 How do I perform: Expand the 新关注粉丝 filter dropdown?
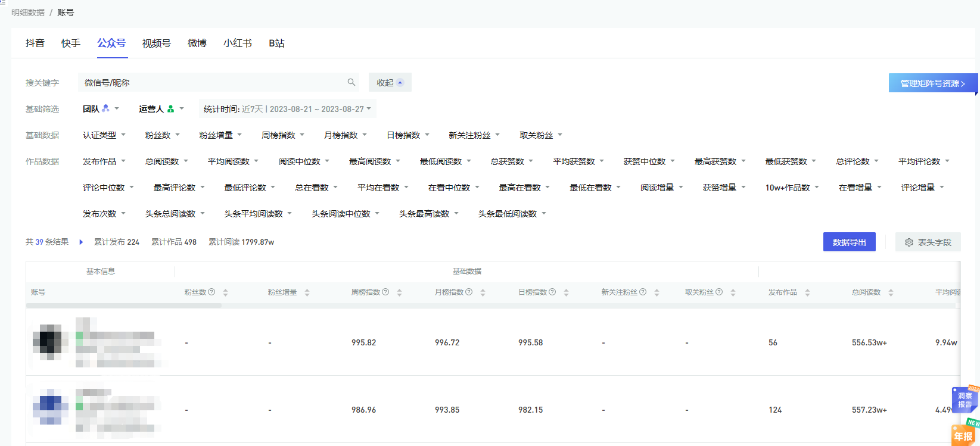point(474,135)
